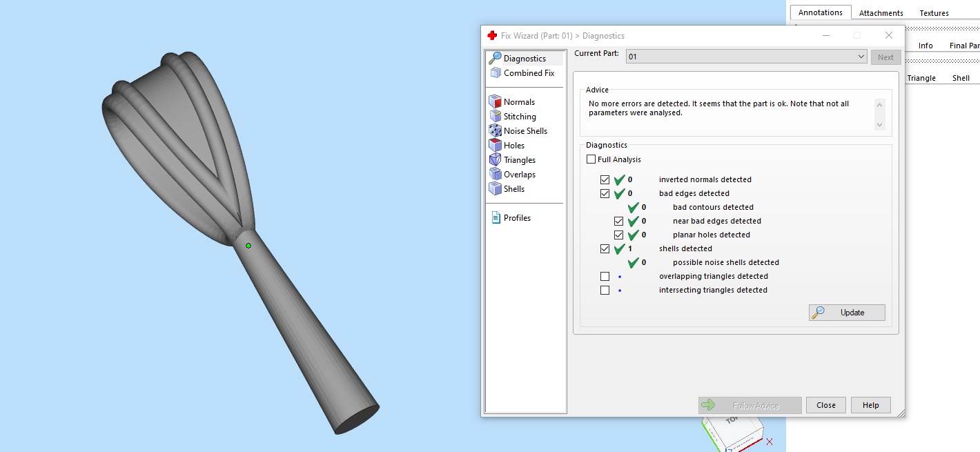Open the Shell tab in the side panel

click(961, 78)
